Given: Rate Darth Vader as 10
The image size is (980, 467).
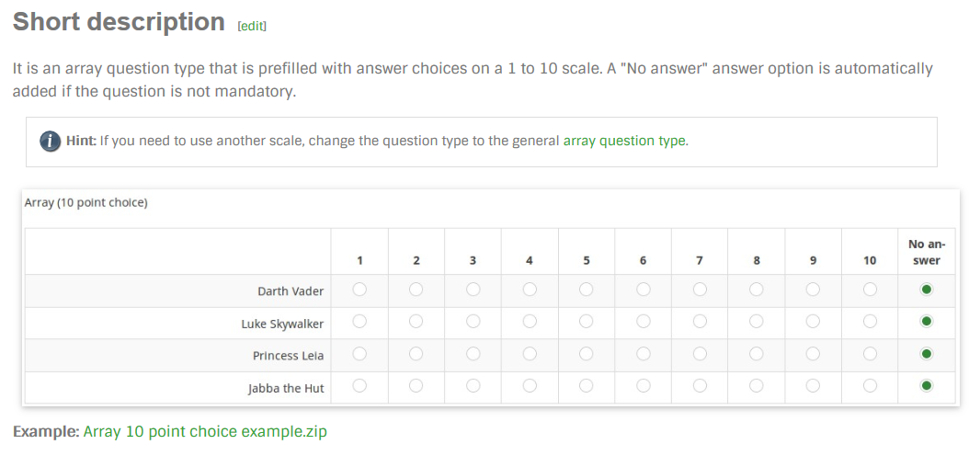Looking at the screenshot, I should pyautogui.click(x=870, y=290).
